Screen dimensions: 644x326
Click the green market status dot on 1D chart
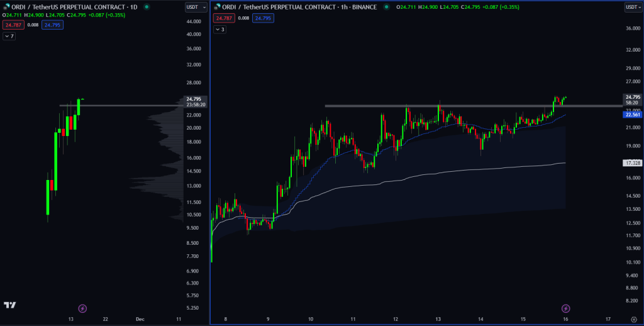pos(147,7)
